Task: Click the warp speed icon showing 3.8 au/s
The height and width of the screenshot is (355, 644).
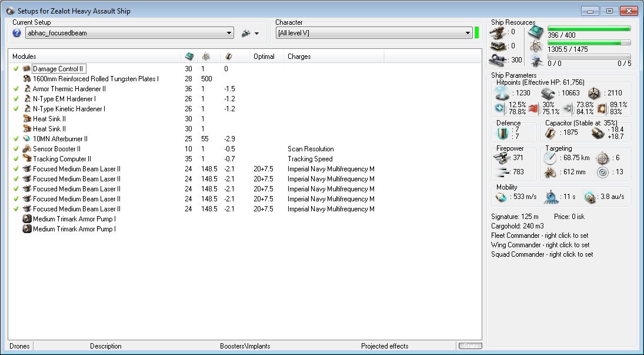Action: [x=590, y=197]
